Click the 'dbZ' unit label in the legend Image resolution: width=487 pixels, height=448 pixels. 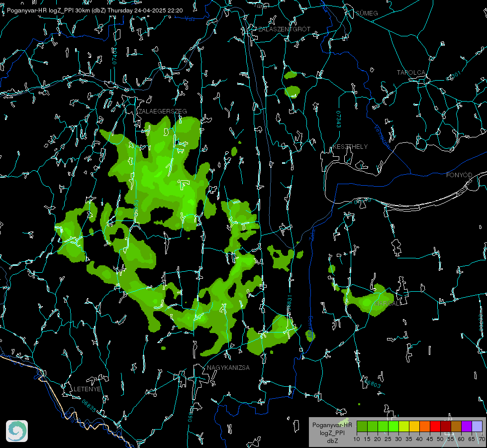click(332, 441)
